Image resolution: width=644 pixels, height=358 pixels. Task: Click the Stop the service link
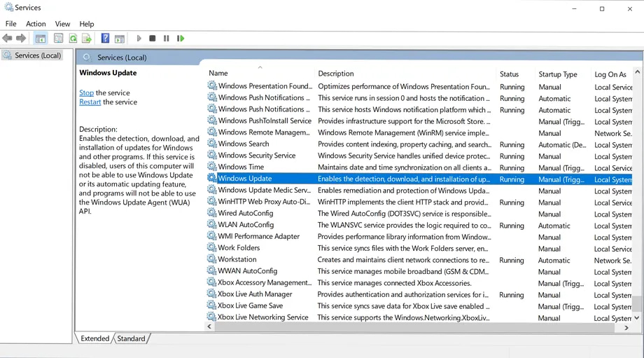86,93
